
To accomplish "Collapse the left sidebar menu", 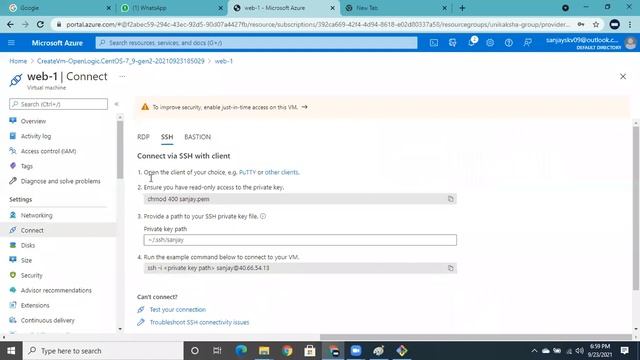I will 116,104.
